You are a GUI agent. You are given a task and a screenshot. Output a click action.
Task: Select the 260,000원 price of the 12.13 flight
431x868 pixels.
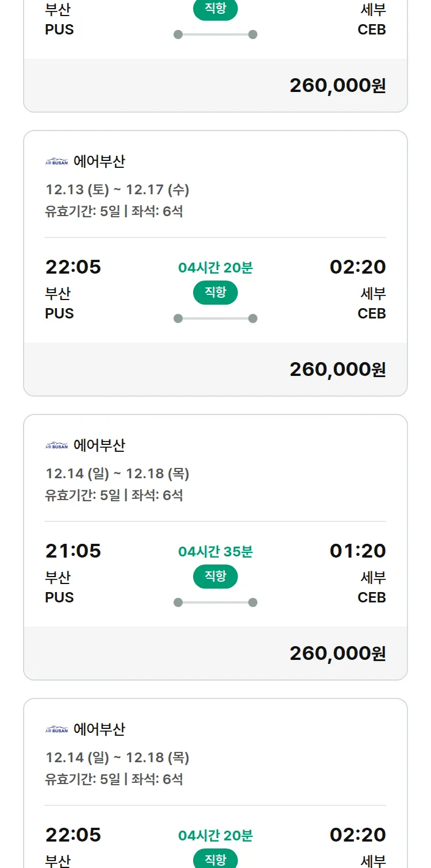(x=337, y=369)
